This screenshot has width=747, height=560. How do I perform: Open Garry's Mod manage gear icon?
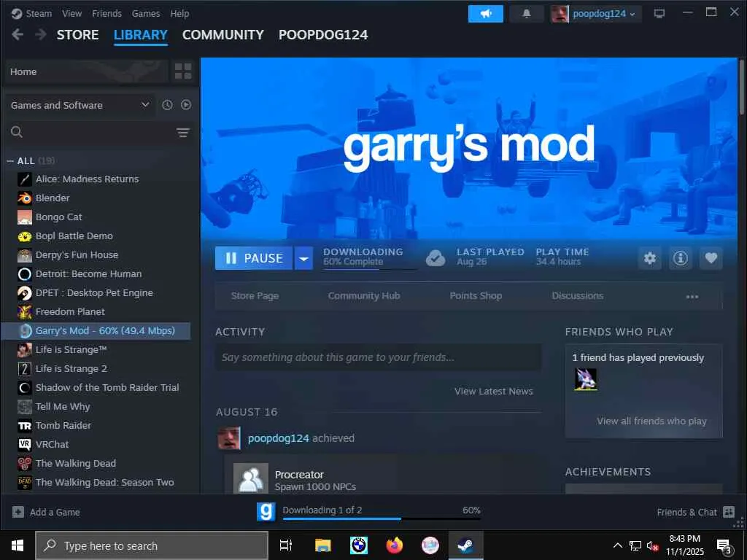click(650, 258)
